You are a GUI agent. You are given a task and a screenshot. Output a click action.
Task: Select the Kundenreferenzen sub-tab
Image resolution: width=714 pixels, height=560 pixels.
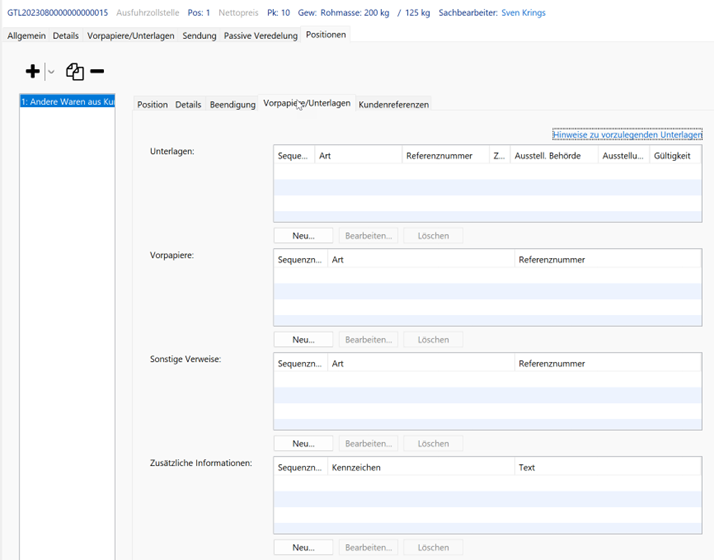pos(393,104)
